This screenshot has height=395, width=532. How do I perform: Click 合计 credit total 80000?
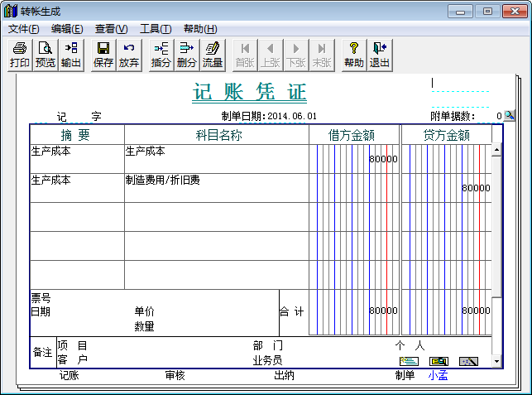click(x=476, y=311)
